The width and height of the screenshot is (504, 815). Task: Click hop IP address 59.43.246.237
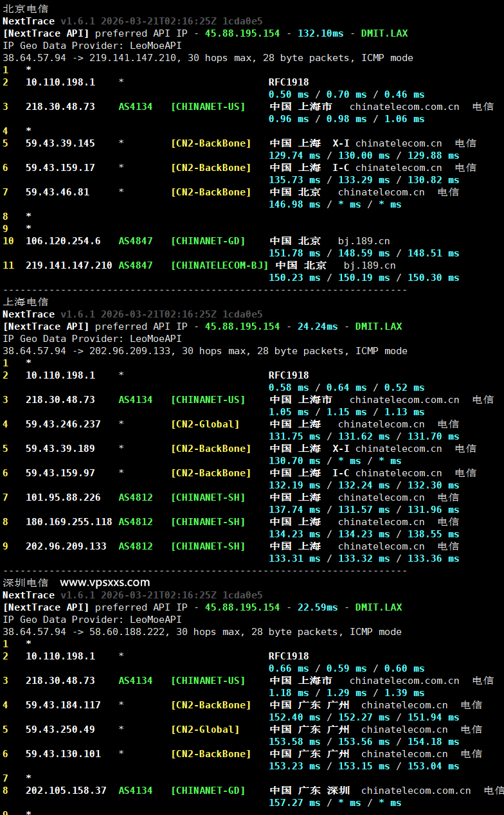tap(63, 424)
